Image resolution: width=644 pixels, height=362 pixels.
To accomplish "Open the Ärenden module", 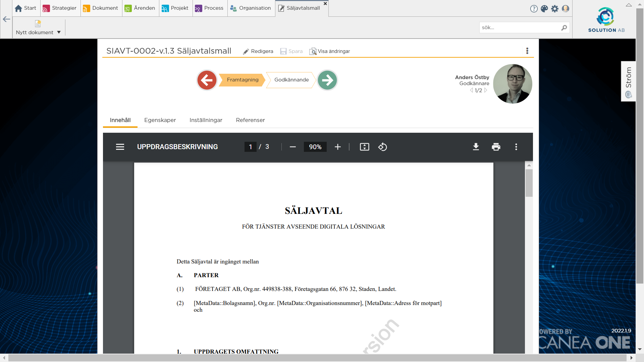I will click(x=140, y=8).
